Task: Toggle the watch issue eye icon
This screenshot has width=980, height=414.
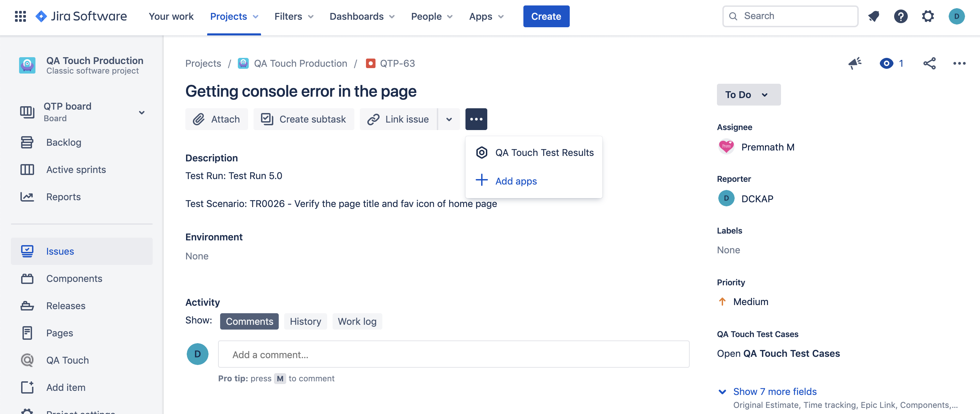Action: pyautogui.click(x=886, y=63)
